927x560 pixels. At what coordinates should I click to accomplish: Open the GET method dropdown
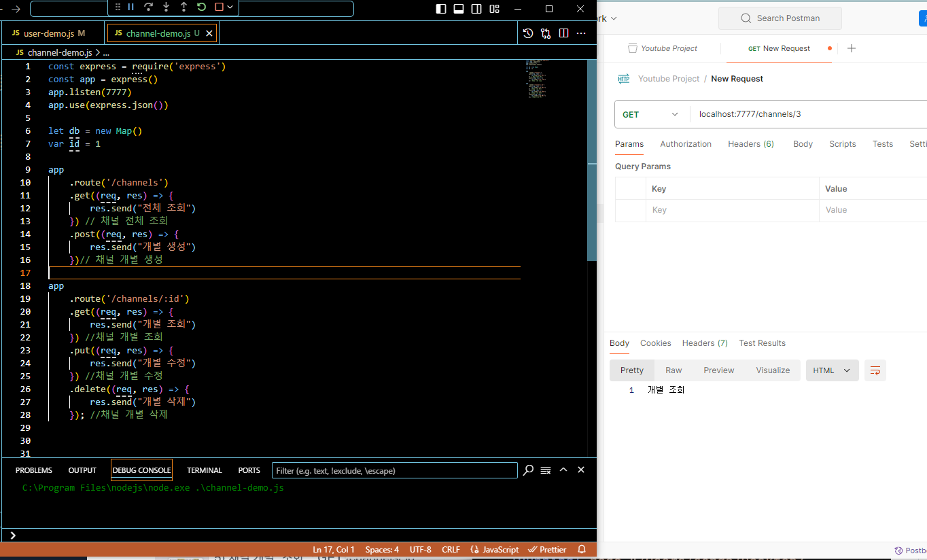pyautogui.click(x=651, y=114)
